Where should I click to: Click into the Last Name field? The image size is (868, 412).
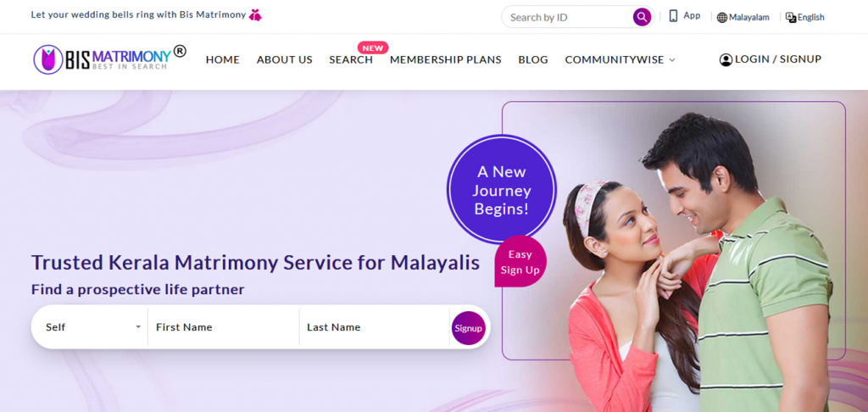coord(375,327)
